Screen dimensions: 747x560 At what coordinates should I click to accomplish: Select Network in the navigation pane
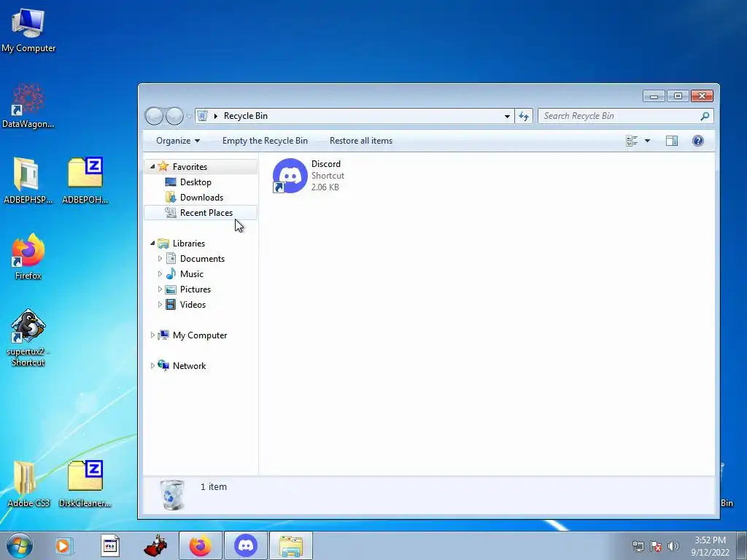point(189,366)
